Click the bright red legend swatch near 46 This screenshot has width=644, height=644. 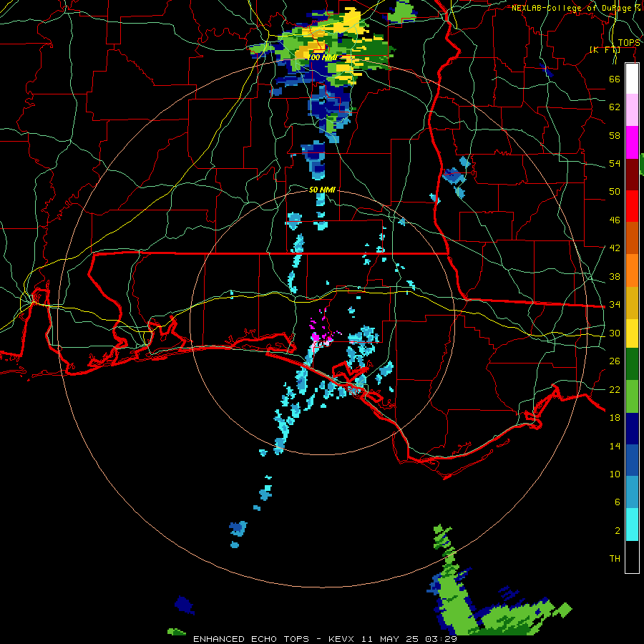[632, 206]
